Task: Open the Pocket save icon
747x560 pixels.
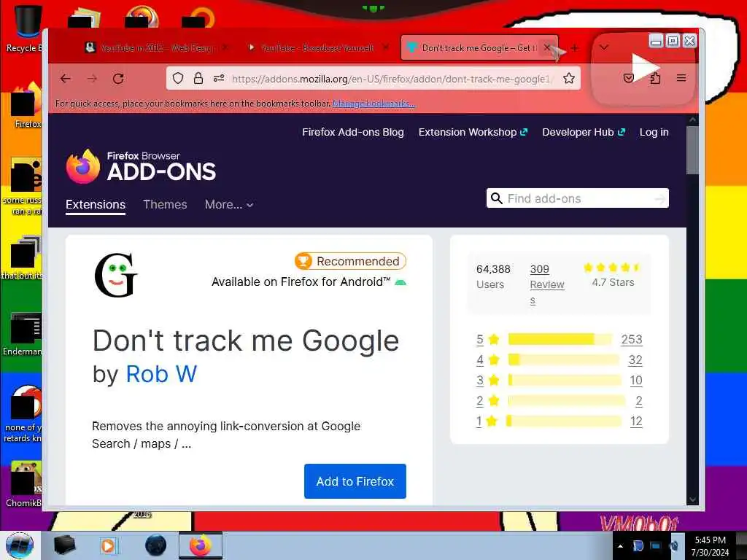Action: tap(629, 78)
